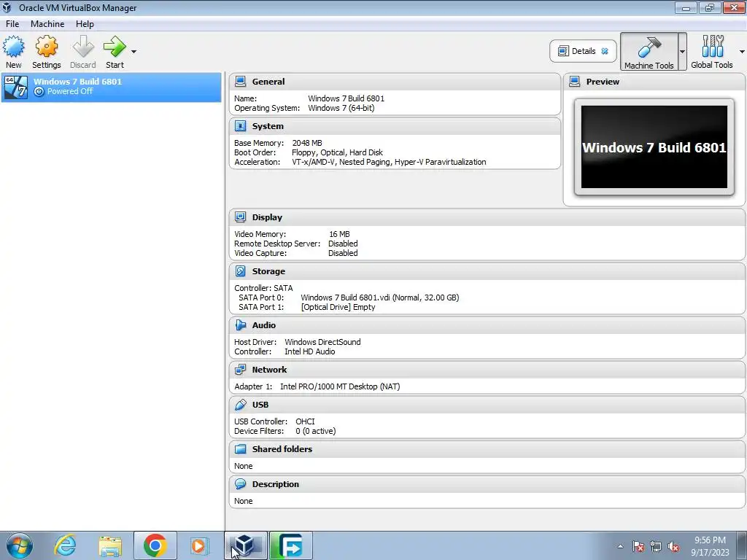Click the Description section speech bubble icon
Screen dimensions: 747x560
241,484
